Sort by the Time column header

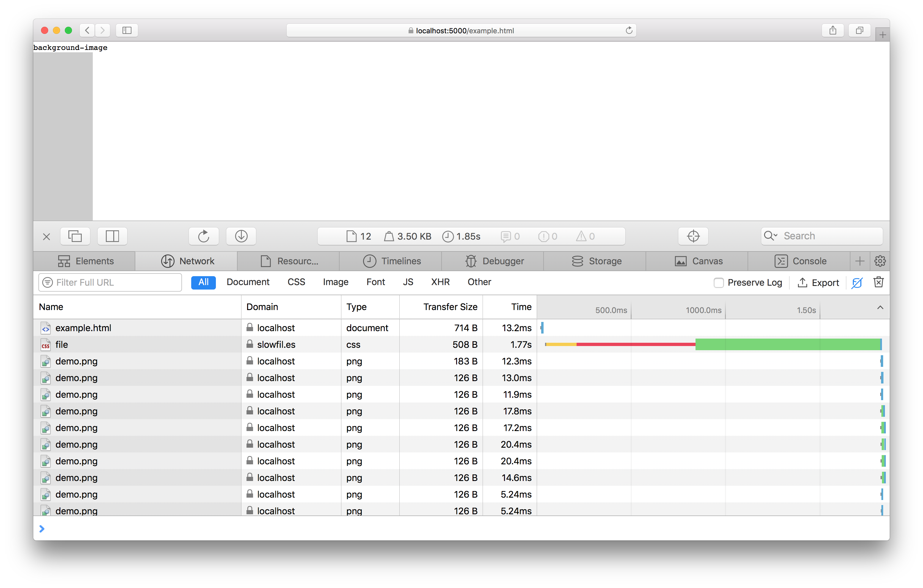point(510,307)
